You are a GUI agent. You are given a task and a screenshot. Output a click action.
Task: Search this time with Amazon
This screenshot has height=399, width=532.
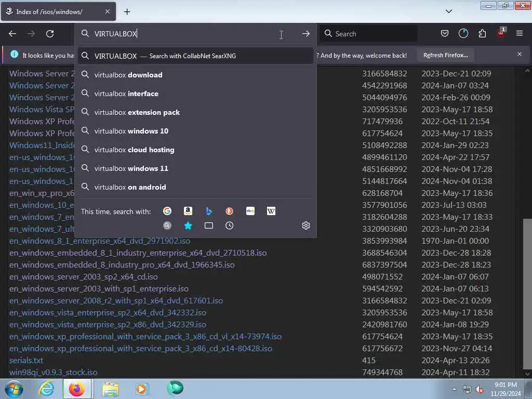tap(188, 211)
